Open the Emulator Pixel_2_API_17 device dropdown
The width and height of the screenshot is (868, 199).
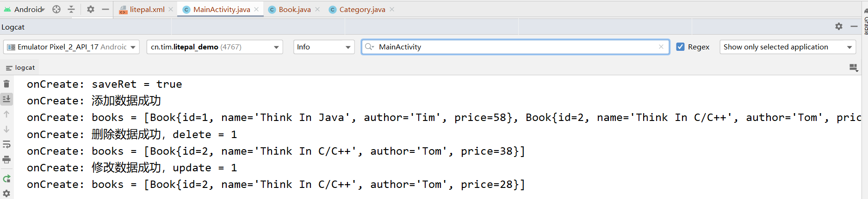pyautogui.click(x=71, y=47)
